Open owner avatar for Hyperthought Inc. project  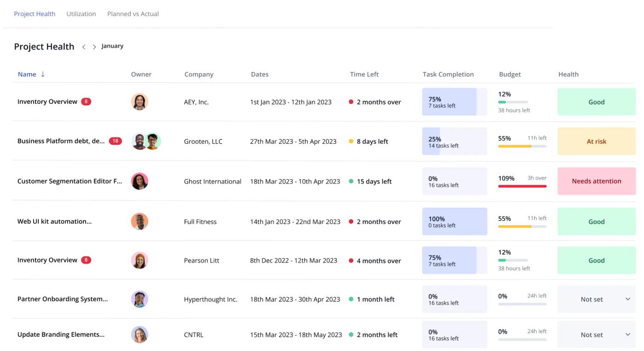pos(139,299)
